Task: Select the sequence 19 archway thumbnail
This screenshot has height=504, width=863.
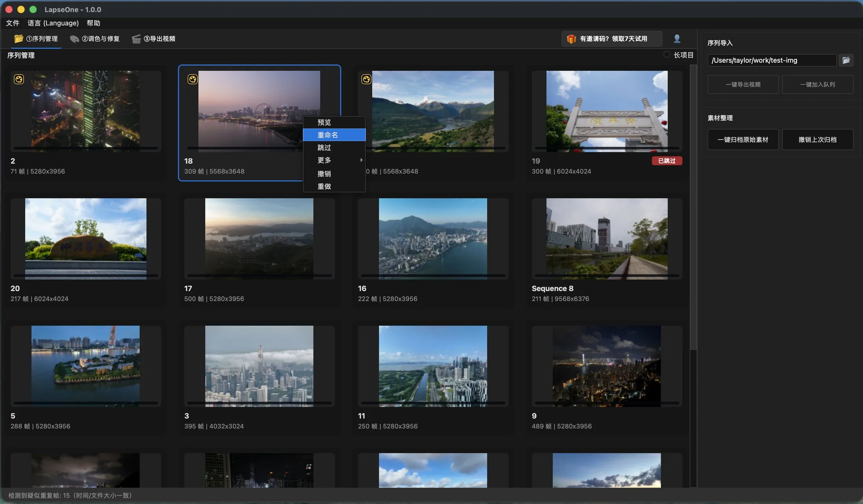Action: 607,111
